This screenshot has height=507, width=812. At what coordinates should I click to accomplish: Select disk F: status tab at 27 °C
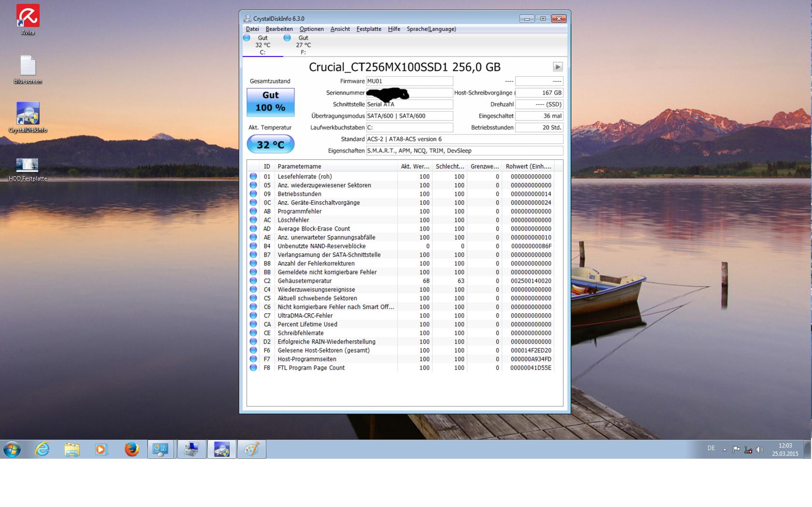303,45
